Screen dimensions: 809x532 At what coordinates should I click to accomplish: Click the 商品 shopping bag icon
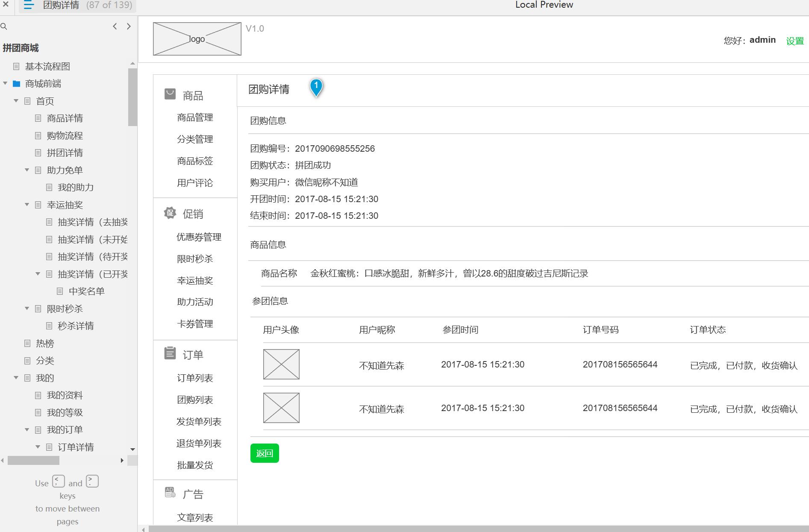pyautogui.click(x=170, y=94)
